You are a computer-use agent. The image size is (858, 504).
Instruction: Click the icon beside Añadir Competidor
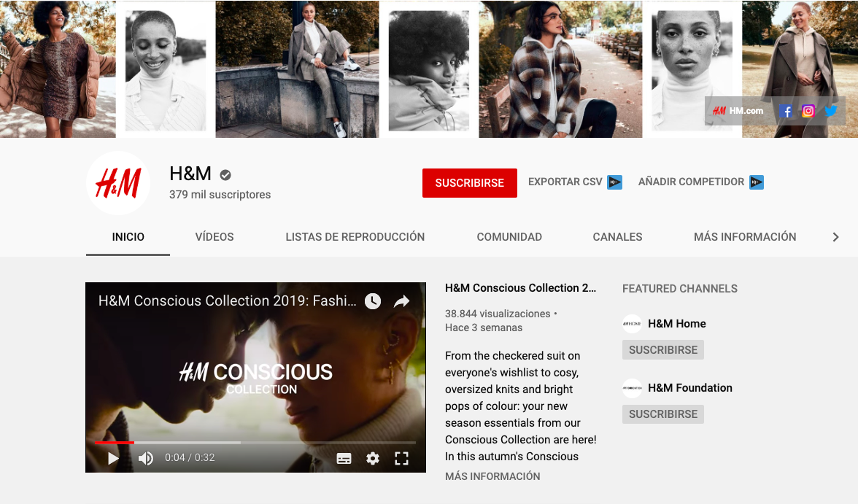click(x=756, y=182)
